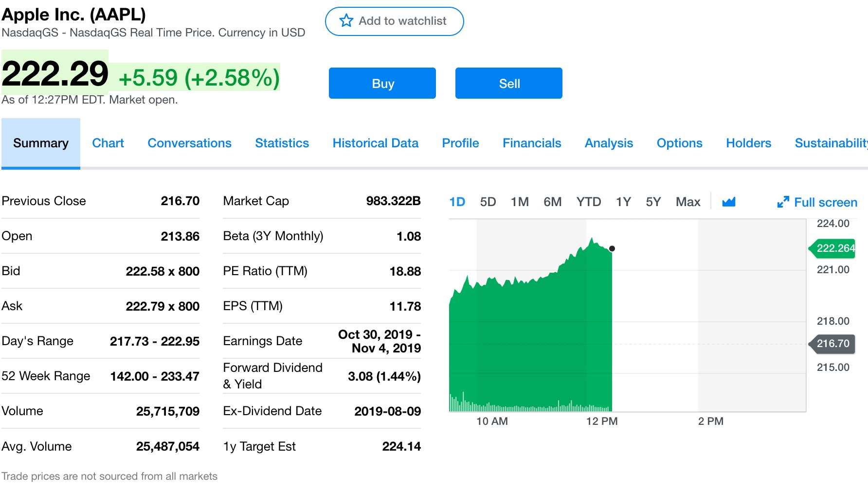Click the black dot on the price chart
The width and height of the screenshot is (868, 490).
pos(612,248)
